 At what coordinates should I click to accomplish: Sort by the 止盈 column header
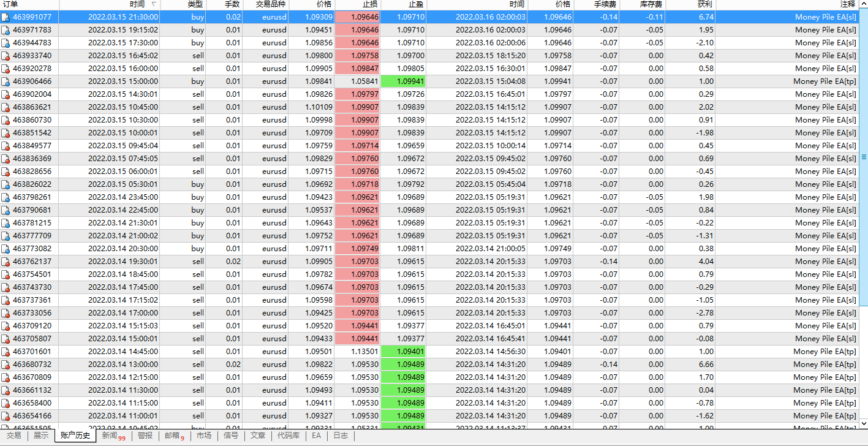click(x=403, y=4)
